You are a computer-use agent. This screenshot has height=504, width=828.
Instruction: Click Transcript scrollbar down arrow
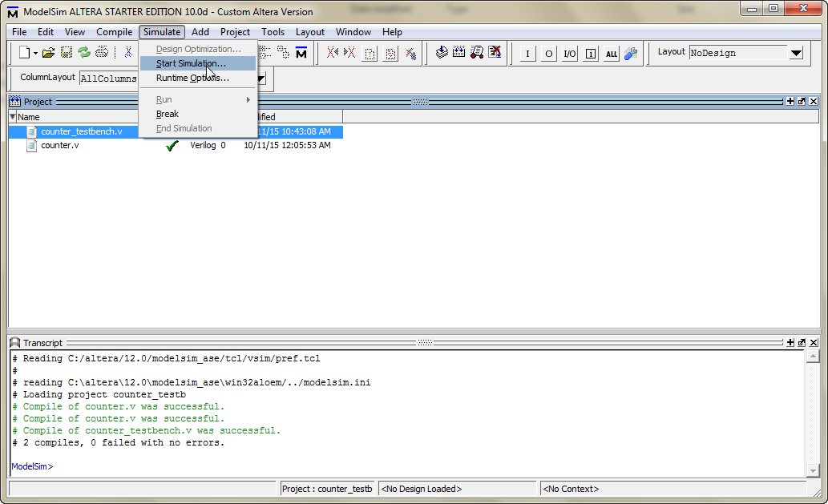(x=813, y=470)
